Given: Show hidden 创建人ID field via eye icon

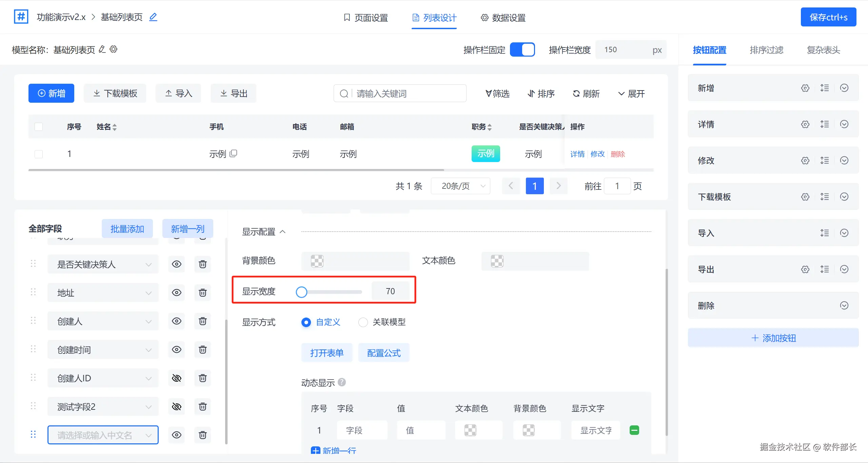Looking at the screenshot, I should pos(177,378).
